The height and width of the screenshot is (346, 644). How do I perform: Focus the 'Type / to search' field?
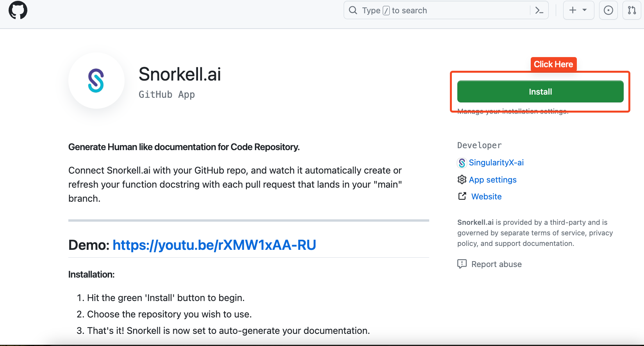[446, 10]
